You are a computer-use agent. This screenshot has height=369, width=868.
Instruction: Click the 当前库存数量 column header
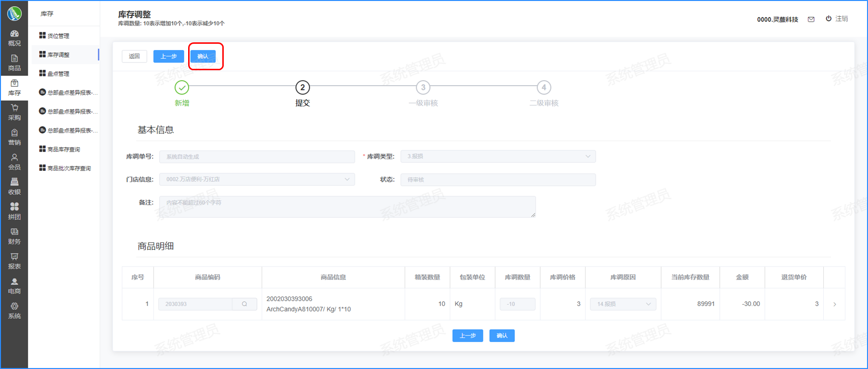pyautogui.click(x=690, y=277)
